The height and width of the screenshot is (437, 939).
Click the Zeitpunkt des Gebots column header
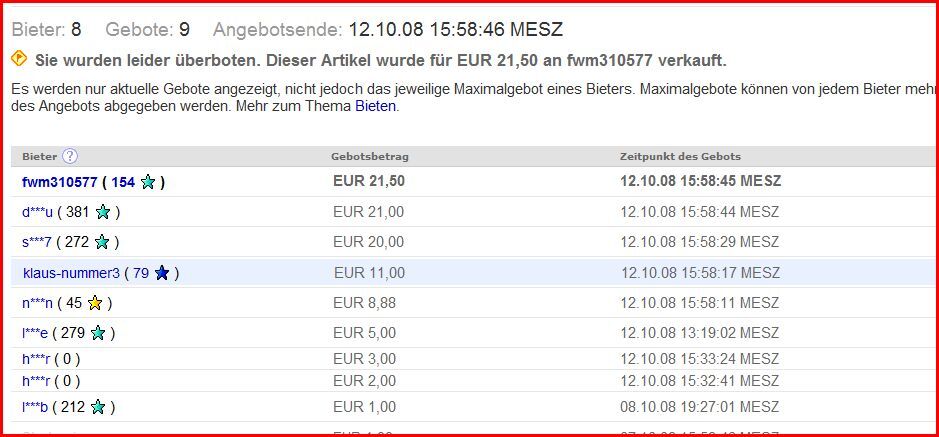(680, 156)
